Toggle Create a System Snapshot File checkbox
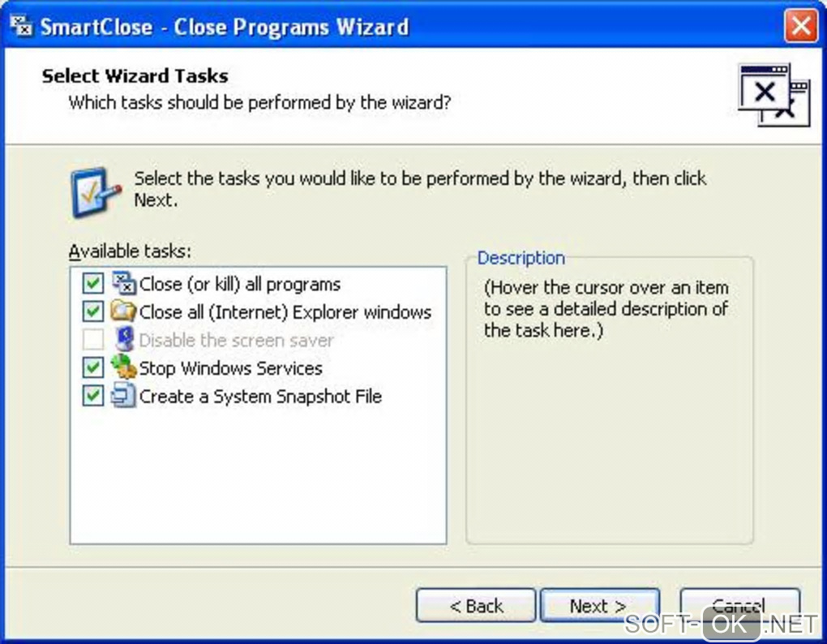The width and height of the screenshot is (827, 644). click(93, 396)
